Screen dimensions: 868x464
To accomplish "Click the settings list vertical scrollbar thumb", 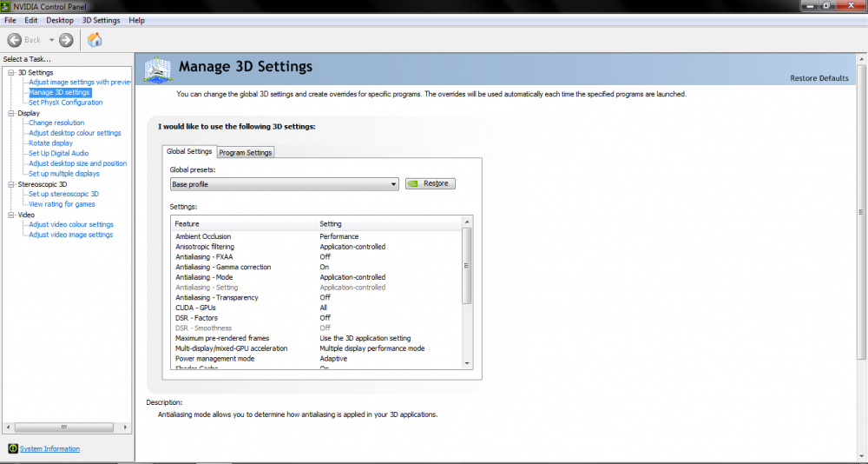I will 467,266.
